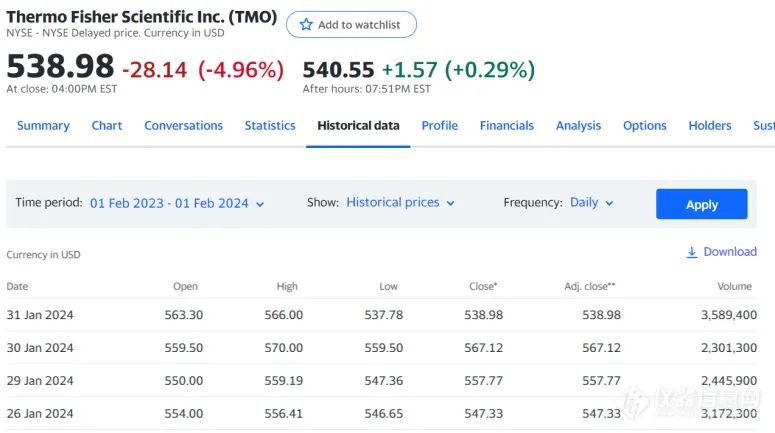Switch to the Analysis tab
This screenshot has height=433, width=775.
click(578, 126)
